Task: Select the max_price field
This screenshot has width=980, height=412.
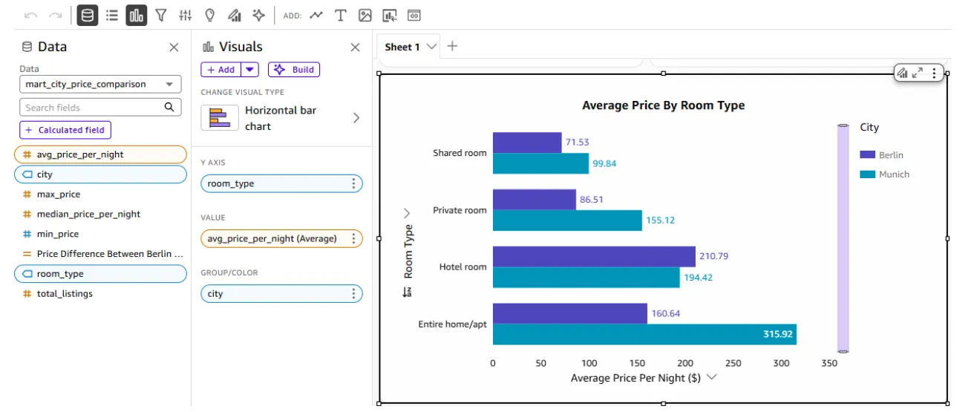Action: 100,194
